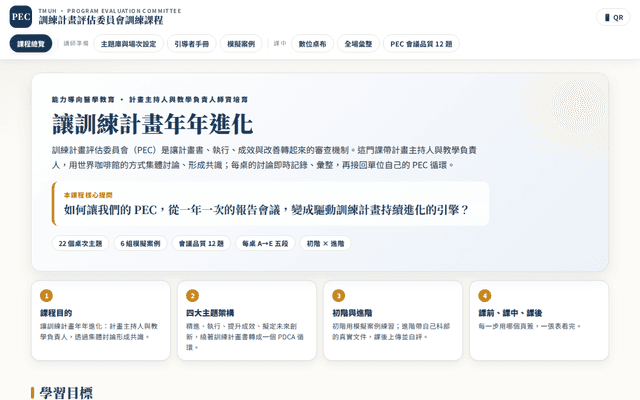The width and height of the screenshot is (640, 400).
Task: Click the number 2 badge on 四大主題架構 card
Action: (x=192, y=296)
